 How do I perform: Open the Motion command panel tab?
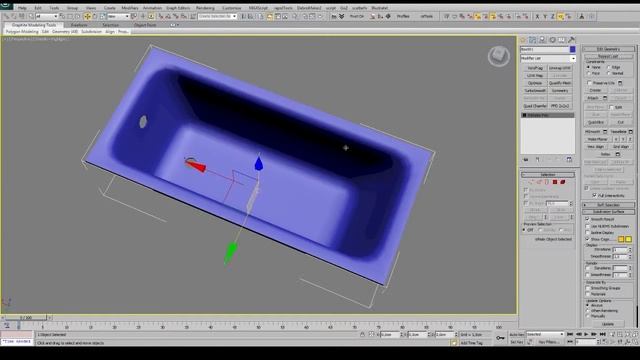coord(552,40)
